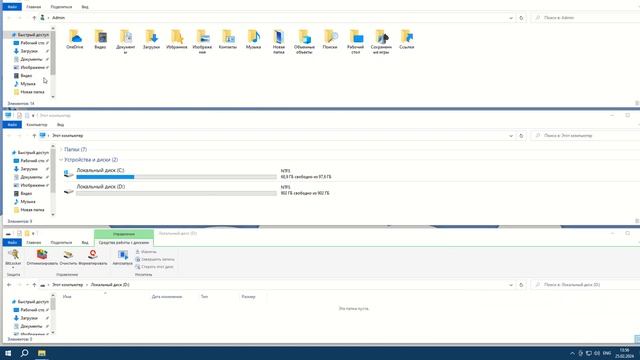Switch to Вид tab in Admin window
The image size is (640, 360).
tap(85, 7)
